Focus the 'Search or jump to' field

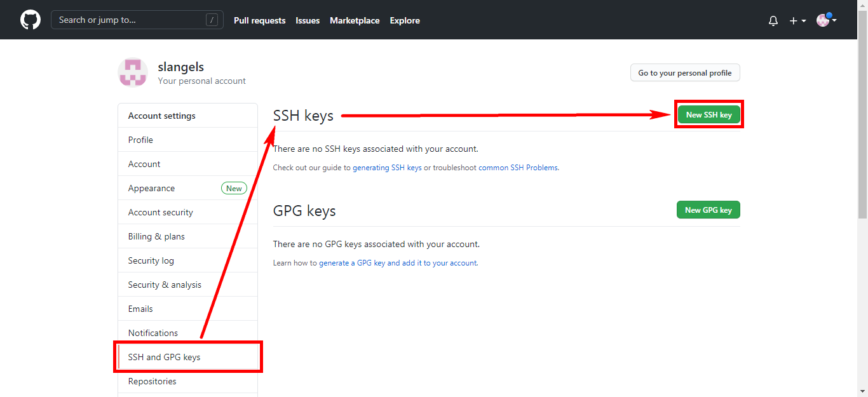(137, 20)
